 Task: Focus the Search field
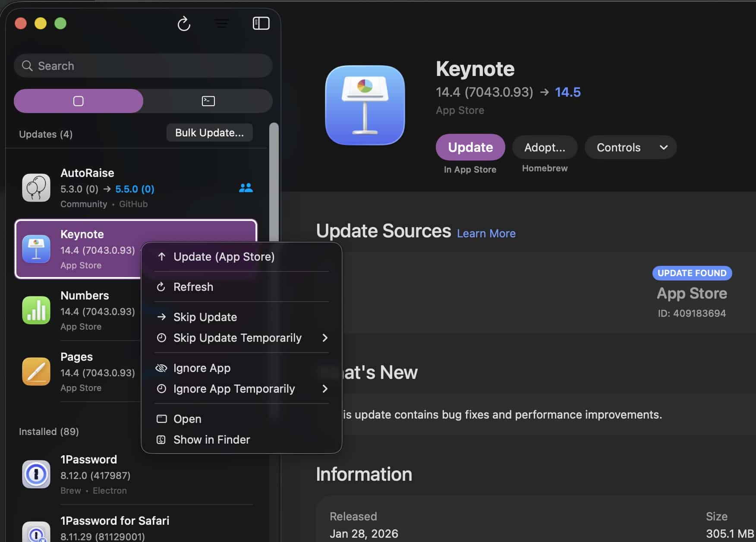[x=143, y=66]
